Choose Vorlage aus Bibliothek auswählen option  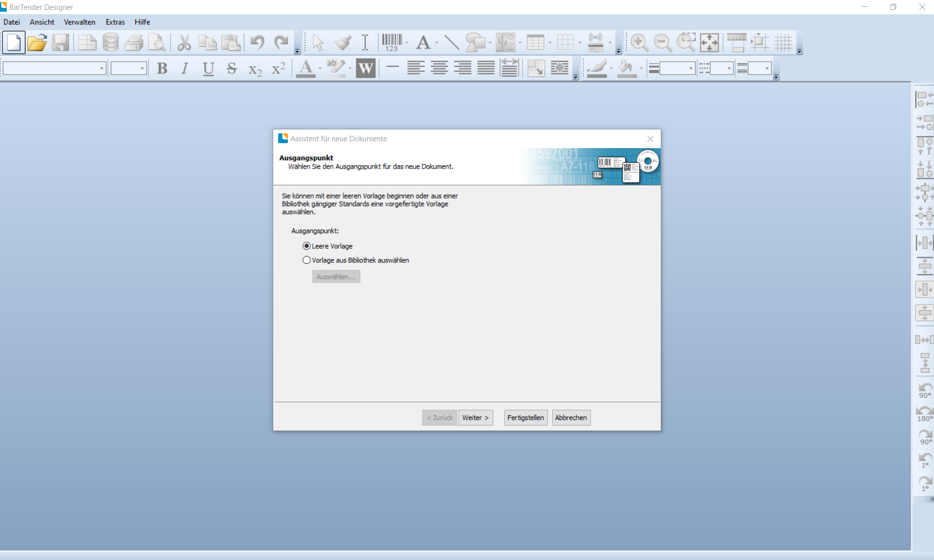click(307, 260)
